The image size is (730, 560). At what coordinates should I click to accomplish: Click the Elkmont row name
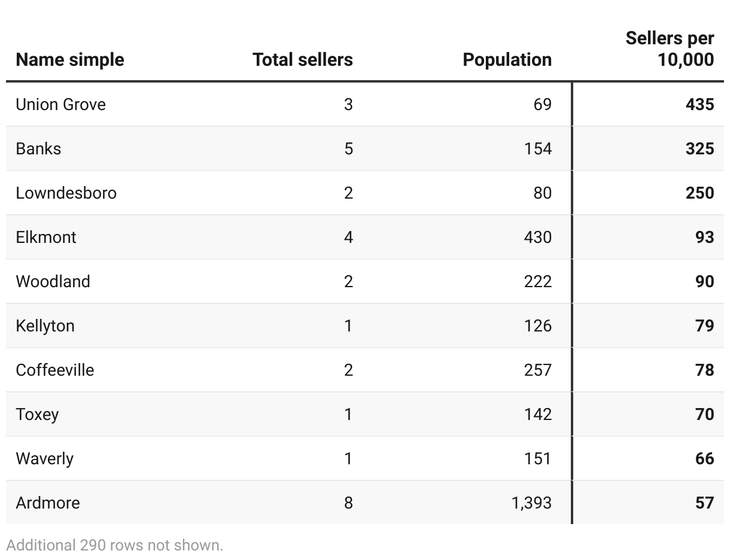pyautogui.click(x=46, y=238)
